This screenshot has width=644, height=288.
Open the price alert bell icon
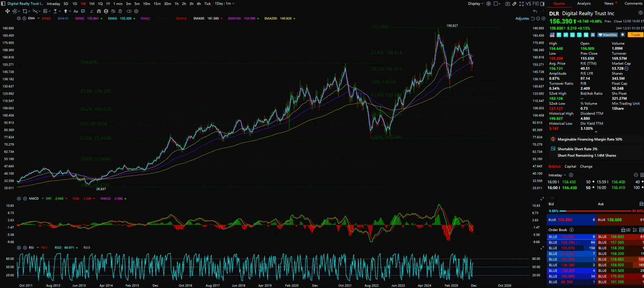pos(623,35)
